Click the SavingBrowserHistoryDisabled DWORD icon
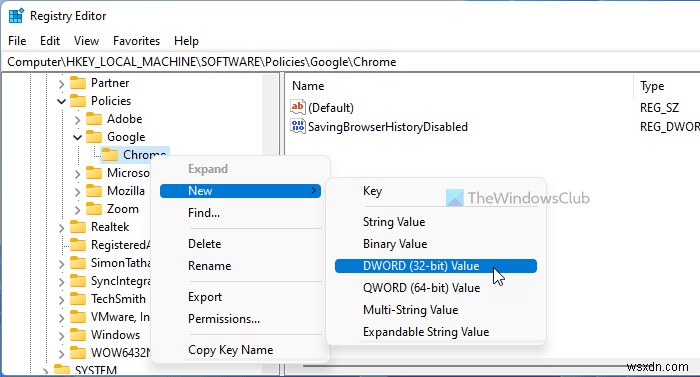The width and height of the screenshot is (700, 377). point(298,126)
